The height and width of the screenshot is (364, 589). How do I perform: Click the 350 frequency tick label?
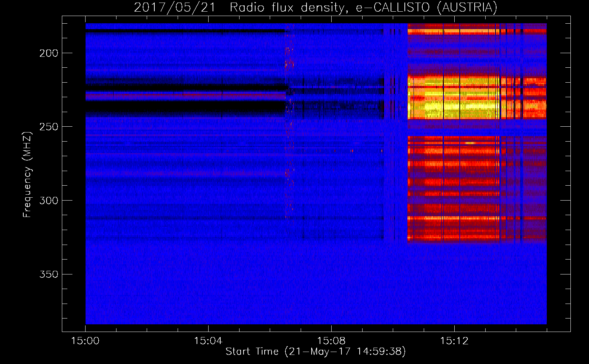point(49,274)
